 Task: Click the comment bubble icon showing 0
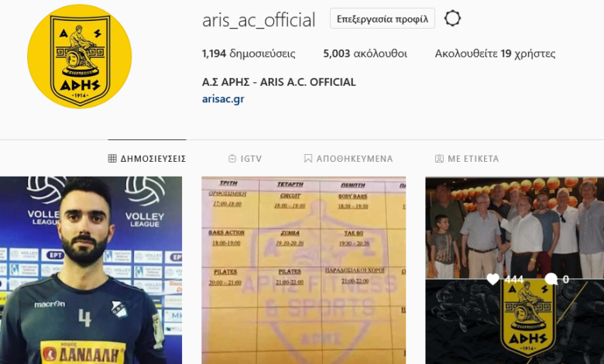[551, 279]
